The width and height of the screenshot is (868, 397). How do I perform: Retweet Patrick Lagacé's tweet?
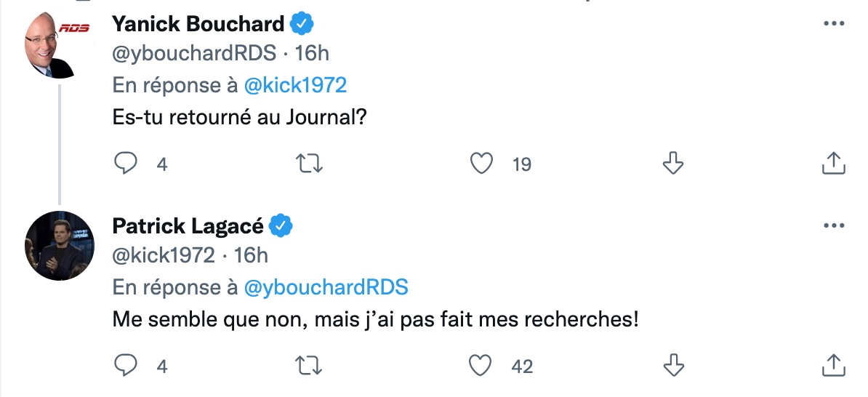[x=309, y=366]
